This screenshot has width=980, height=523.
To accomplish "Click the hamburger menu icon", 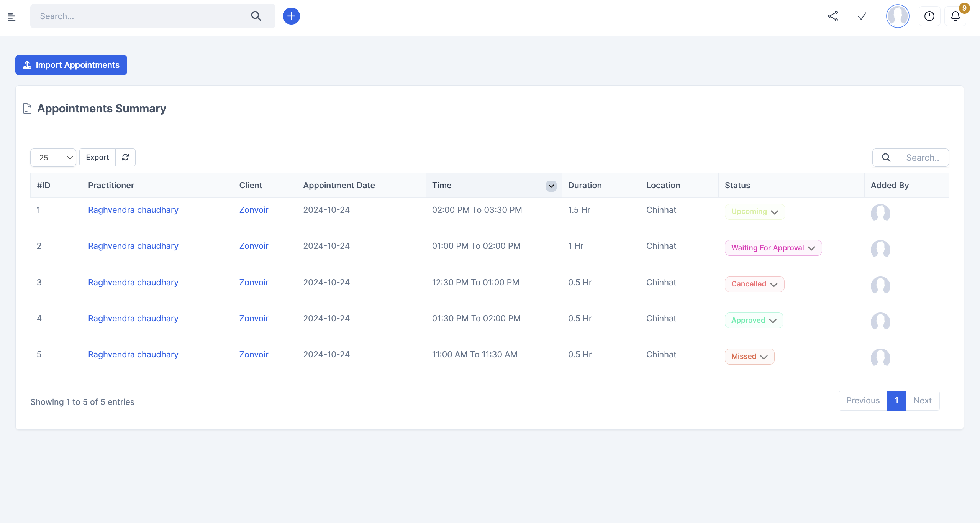I will click(x=11, y=17).
